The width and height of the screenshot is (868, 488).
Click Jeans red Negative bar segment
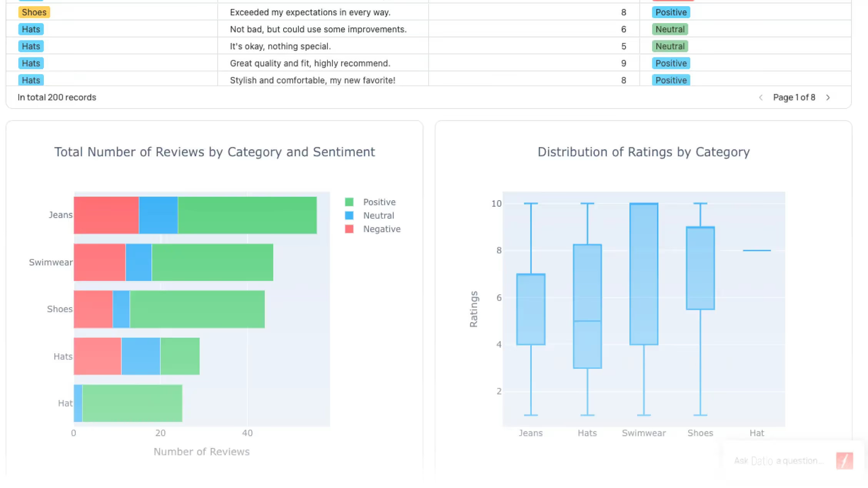point(106,215)
